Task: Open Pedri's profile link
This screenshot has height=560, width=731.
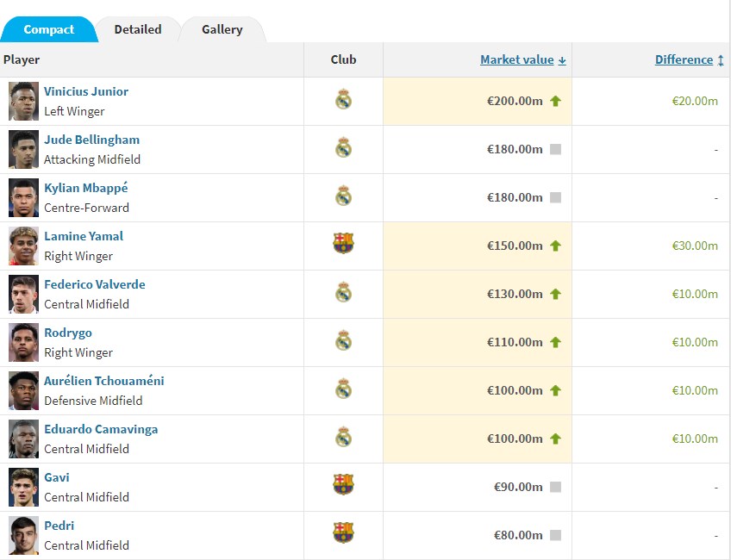Action: coord(59,526)
